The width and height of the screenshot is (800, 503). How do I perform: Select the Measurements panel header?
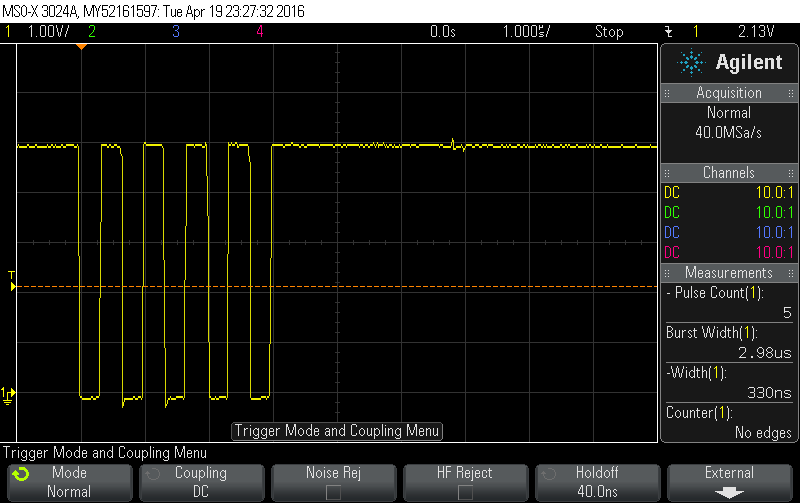729,273
